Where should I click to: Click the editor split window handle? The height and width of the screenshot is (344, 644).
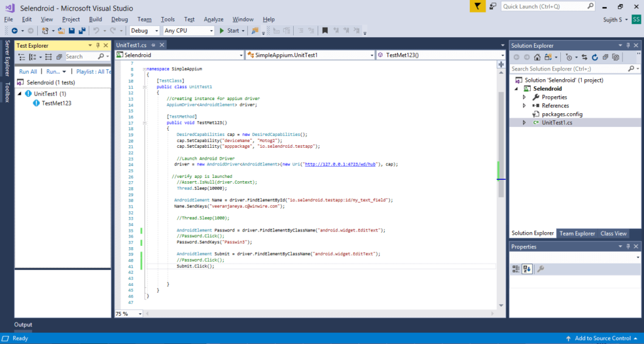pyautogui.click(x=501, y=64)
